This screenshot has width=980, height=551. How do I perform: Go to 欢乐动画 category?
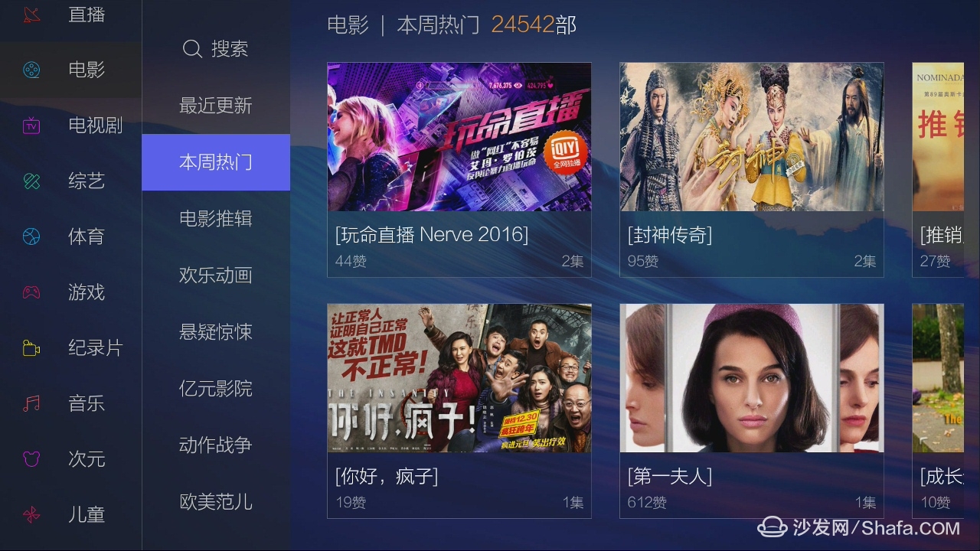point(216,275)
